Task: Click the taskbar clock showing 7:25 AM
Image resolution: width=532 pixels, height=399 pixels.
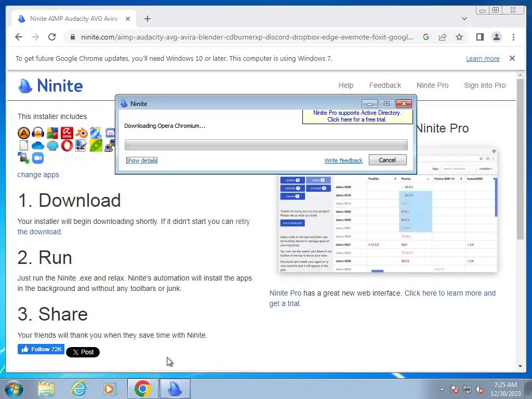Action: point(505,389)
